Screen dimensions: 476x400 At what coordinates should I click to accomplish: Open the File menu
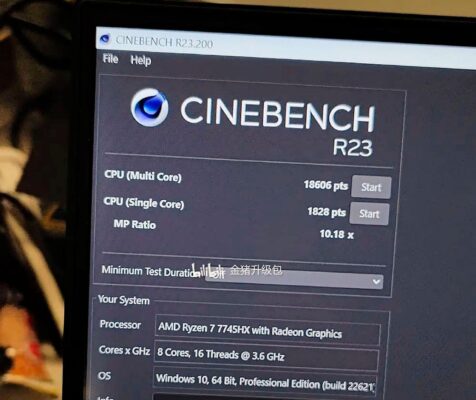(110, 59)
